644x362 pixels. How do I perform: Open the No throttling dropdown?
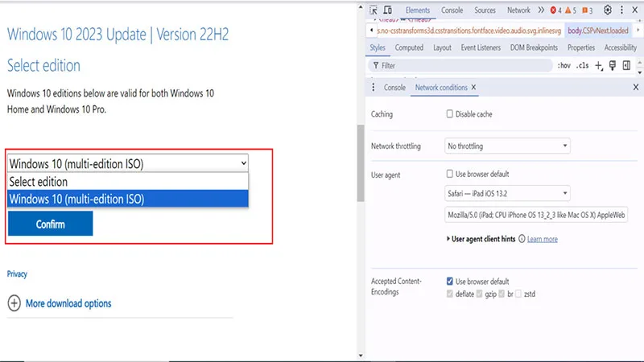point(507,146)
